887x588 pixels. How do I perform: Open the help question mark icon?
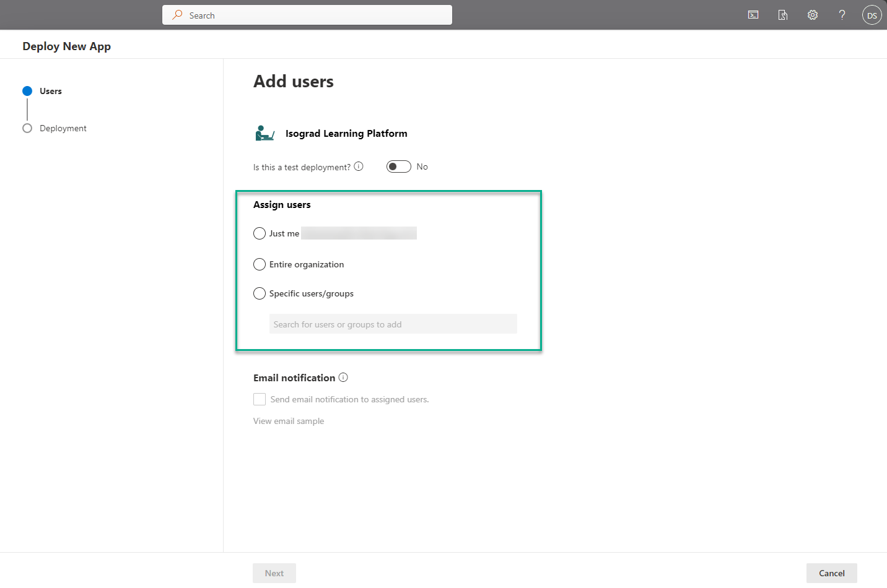(x=842, y=15)
